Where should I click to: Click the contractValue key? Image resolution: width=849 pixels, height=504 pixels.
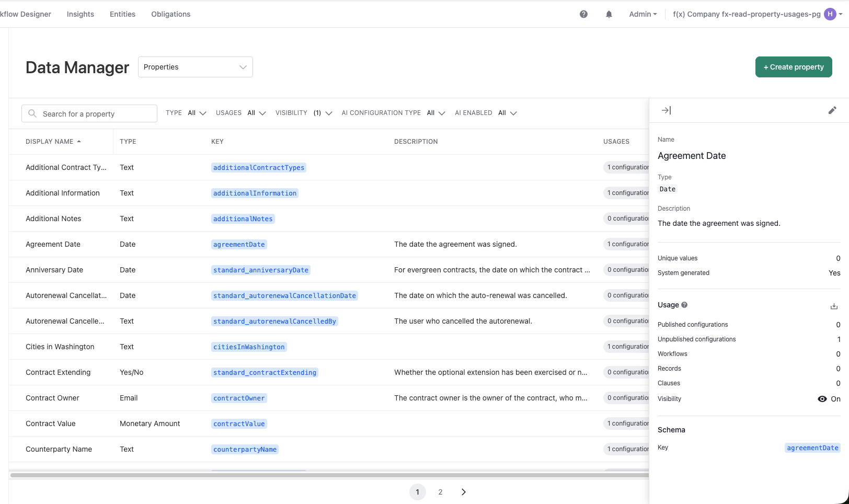(239, 423)
